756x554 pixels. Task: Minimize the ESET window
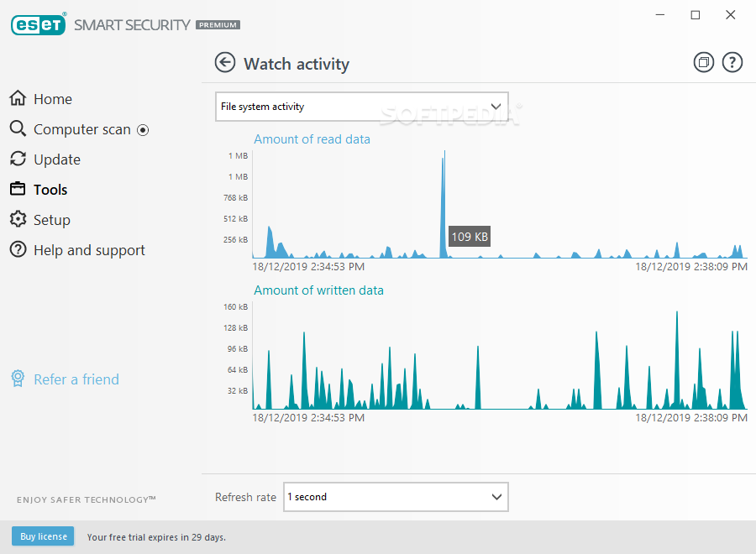[660, 15]
